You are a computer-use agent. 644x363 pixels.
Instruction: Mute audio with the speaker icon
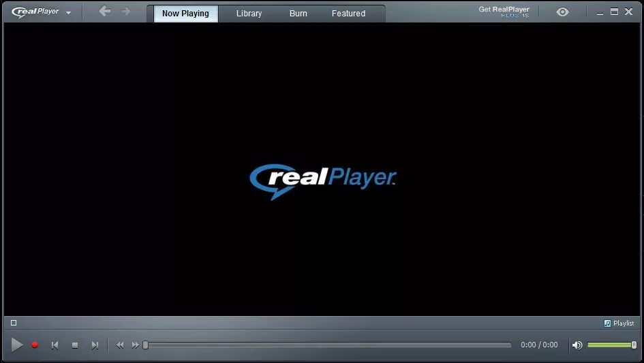[577, 345]
